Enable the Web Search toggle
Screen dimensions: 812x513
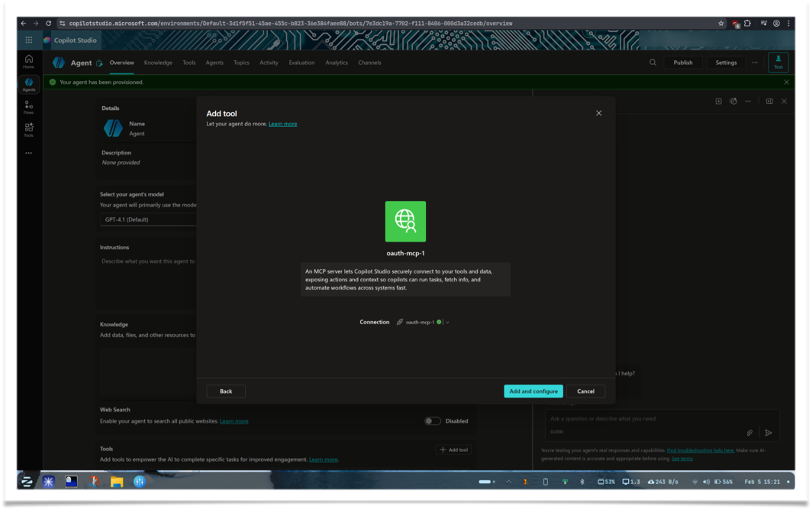click(432, 421)
